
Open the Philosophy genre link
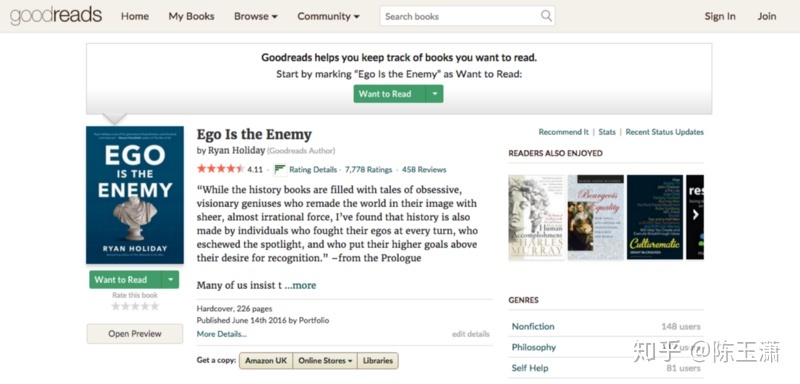point(534,347)
